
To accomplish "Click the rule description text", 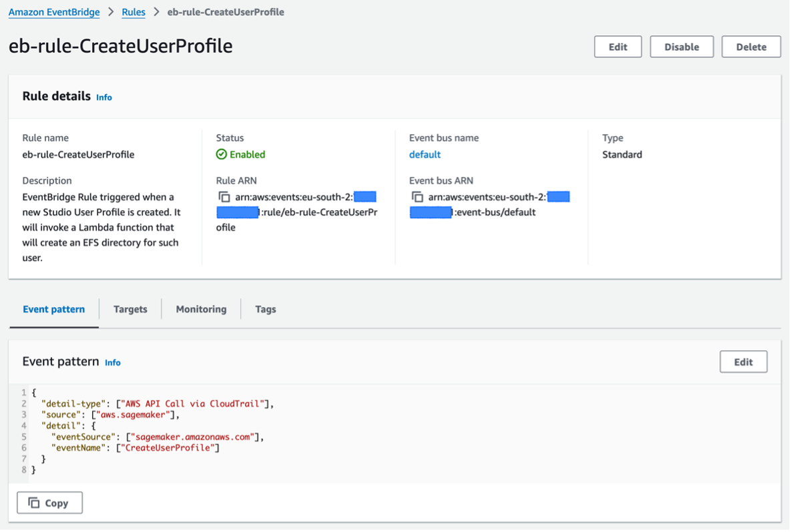I will (101, 228).
